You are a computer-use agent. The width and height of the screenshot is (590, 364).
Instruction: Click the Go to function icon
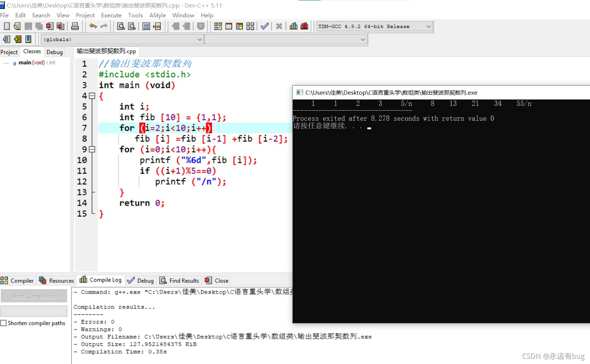(x=146, y=26)
